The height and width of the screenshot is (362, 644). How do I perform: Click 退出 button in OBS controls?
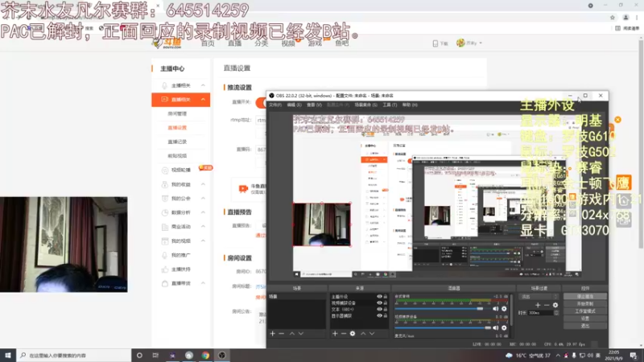click(x=585, y=326)
